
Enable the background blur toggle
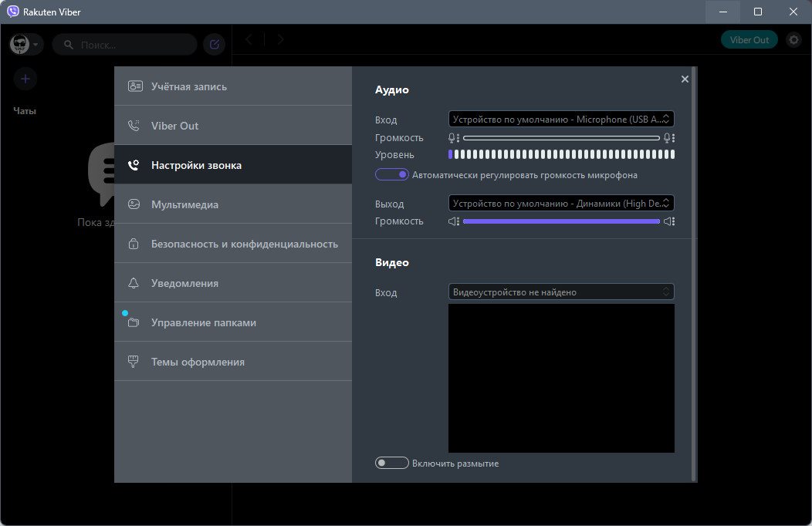pos(391,463)
